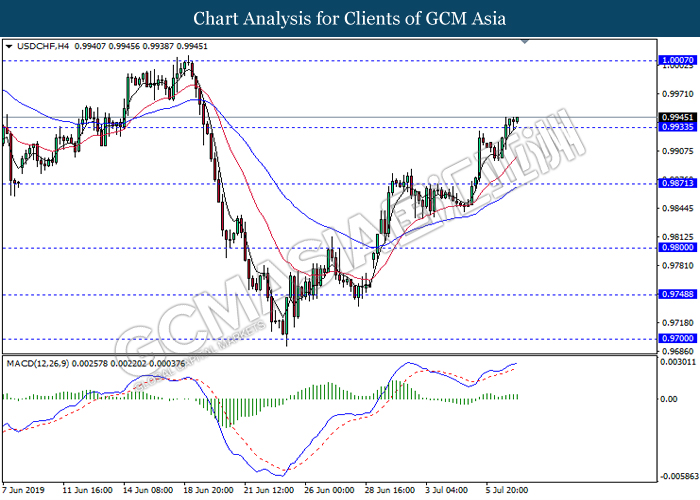Click the USDCHF,H4 symbol label
The height and width of the screenshot is (500, 700).
[x=43, y=46]
